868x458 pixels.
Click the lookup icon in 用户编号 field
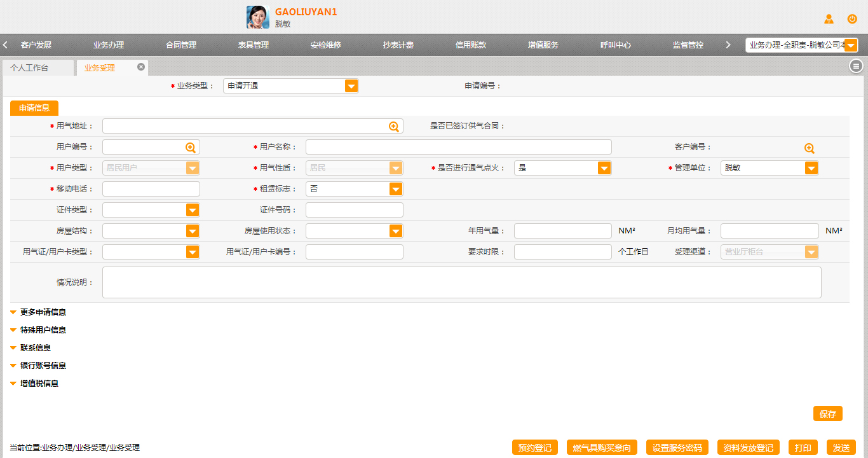click(191, 148)
